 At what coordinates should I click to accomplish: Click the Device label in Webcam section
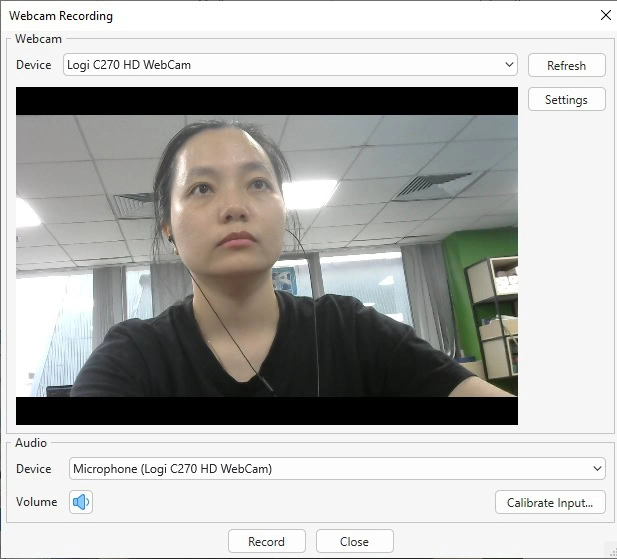(33, 65)
